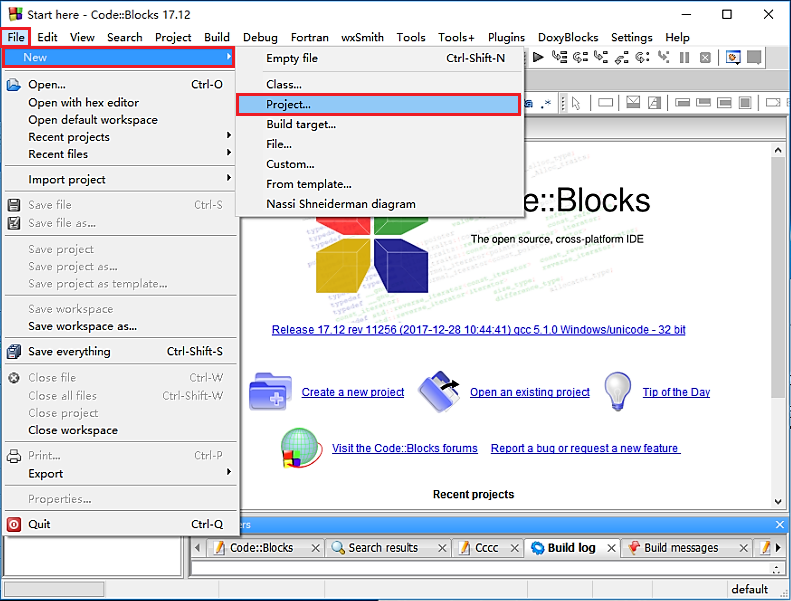791x601 pixels.
Task: Click Close workspace entry
Action: (120, 430)
